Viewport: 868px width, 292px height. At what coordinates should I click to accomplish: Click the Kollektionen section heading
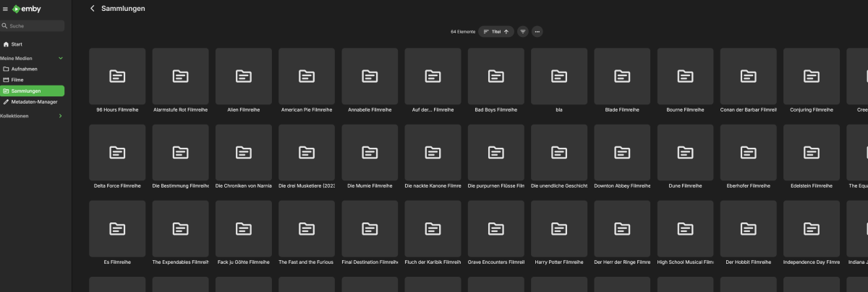pos(14,115)
